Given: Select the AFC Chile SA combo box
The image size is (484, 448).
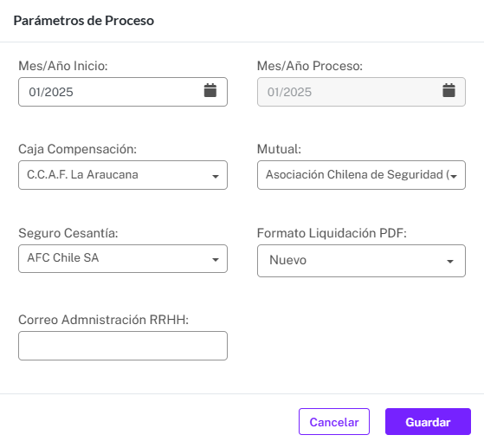Looking at the screenshot, I should 123,258.
